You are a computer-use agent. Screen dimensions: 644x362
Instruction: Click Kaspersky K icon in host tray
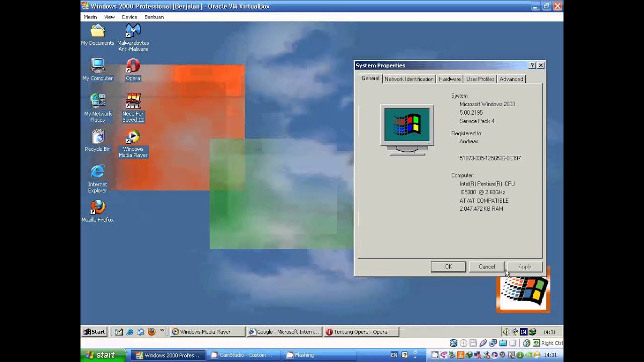[511, 355]
